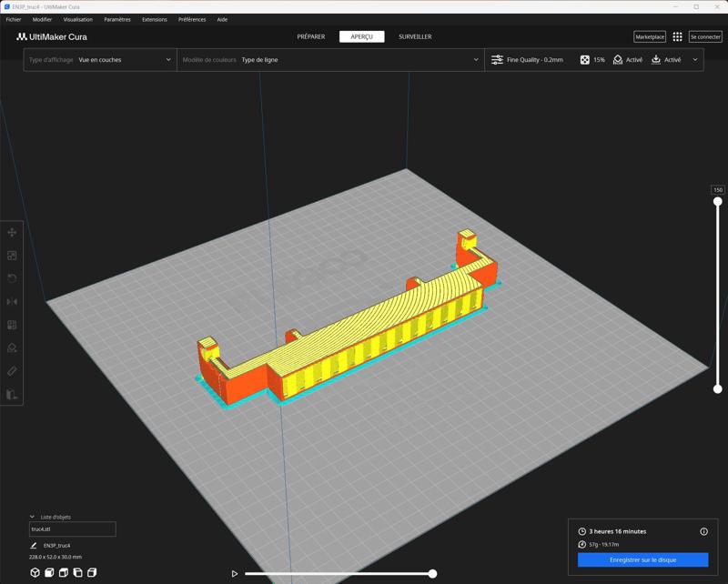Click the Support Blocker tool icon
Image resolution: width=728 pixels, height=584 pixels.
coord(12,348)
